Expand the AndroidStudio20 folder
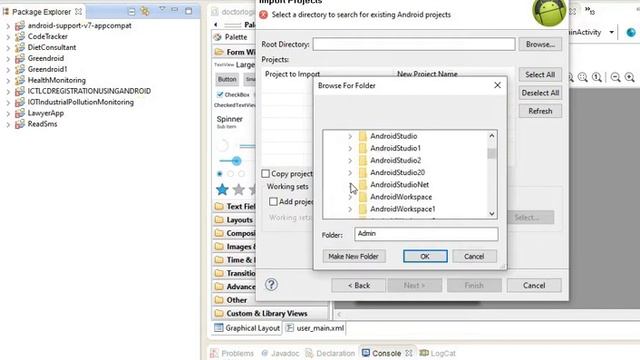This screenshot has height=360, width=640. [350, 173]
